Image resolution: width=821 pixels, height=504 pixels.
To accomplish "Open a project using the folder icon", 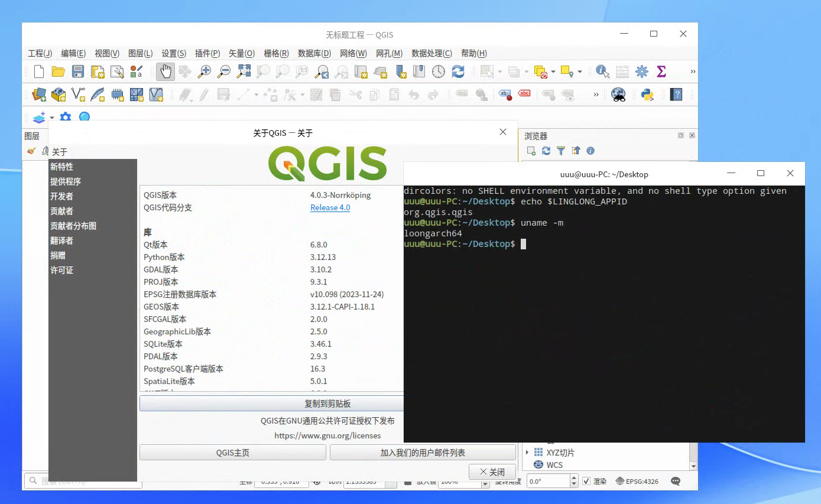I will (58, 71).
